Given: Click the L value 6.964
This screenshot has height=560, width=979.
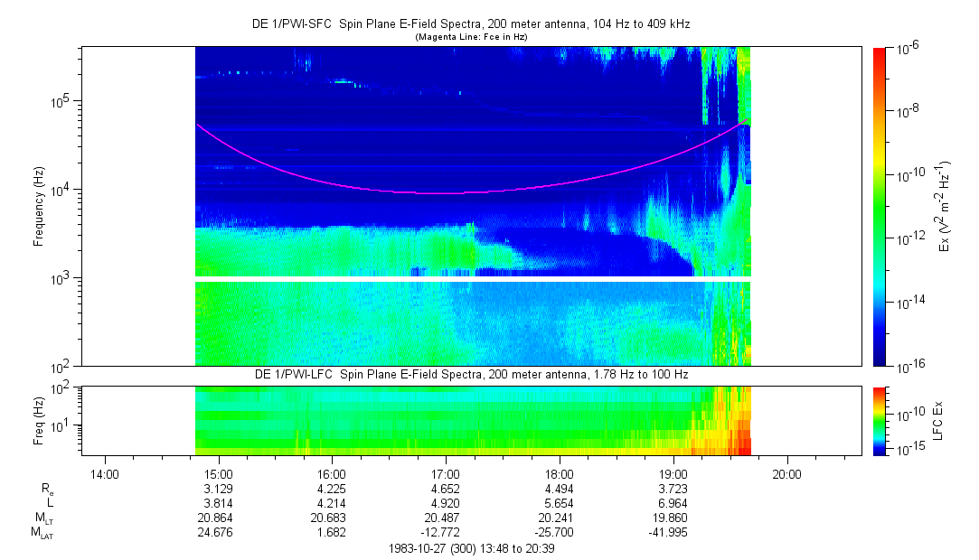Looking at the screenshot, I should tap(673, 503).
